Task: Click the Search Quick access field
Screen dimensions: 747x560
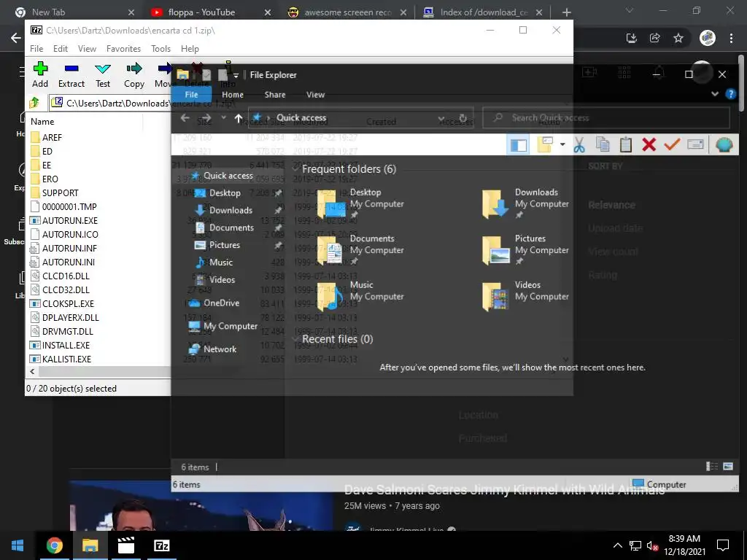Action: 606,117
